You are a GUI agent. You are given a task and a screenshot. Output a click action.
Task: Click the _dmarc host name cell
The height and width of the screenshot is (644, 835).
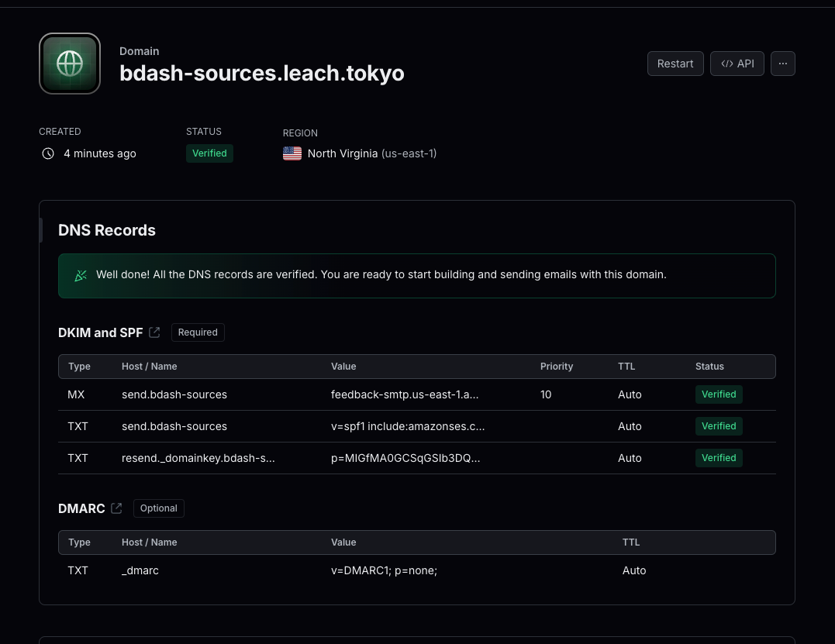tap(140, 570)
